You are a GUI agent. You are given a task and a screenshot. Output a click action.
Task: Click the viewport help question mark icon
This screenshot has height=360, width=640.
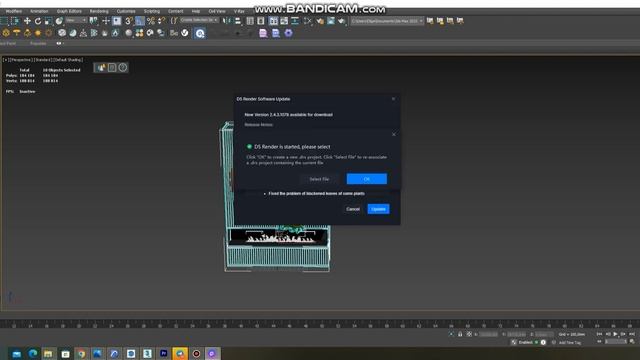click(x=123, y=67)
